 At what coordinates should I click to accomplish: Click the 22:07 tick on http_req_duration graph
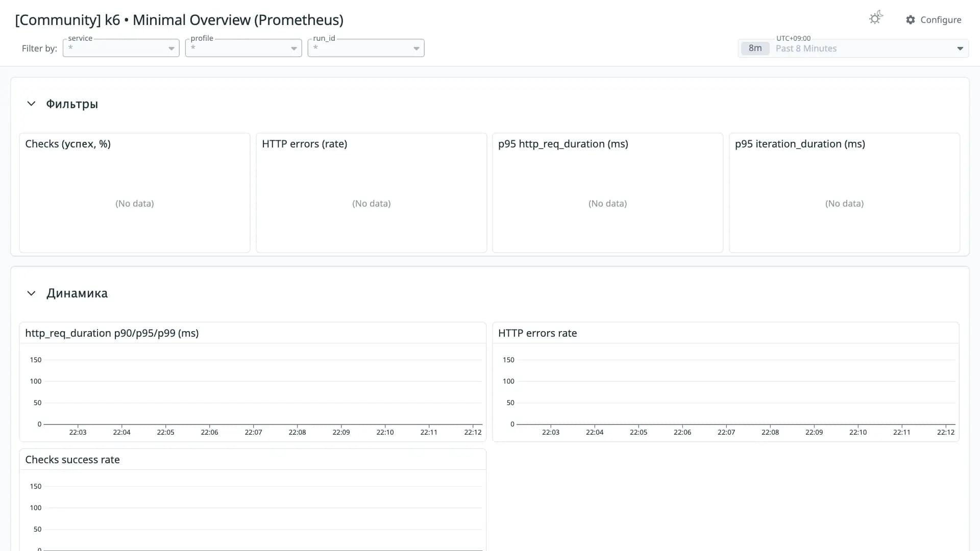coord(253,432)
